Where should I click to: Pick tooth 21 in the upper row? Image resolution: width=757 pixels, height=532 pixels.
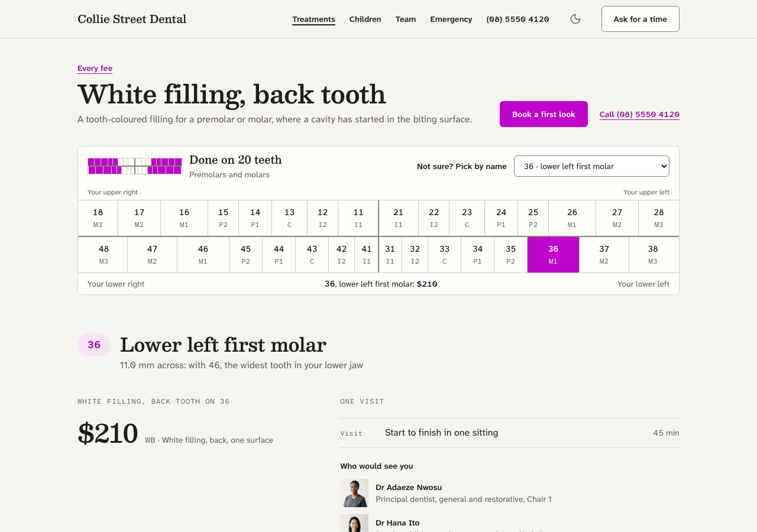(x=399, y=218)
